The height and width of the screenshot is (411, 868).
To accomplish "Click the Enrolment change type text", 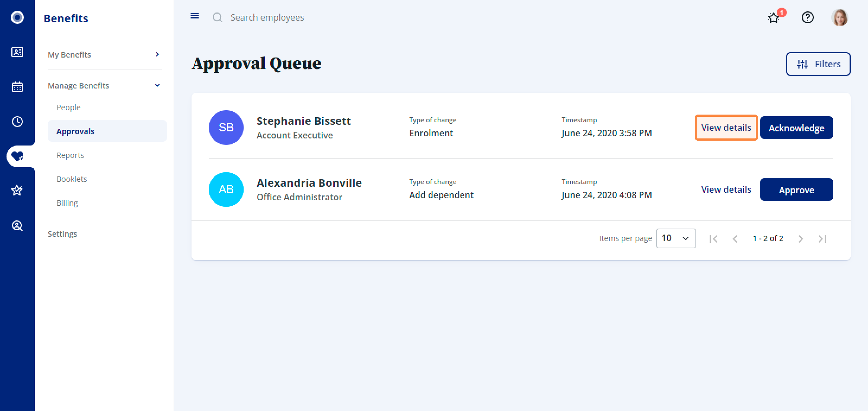I will tap(431, 133).
